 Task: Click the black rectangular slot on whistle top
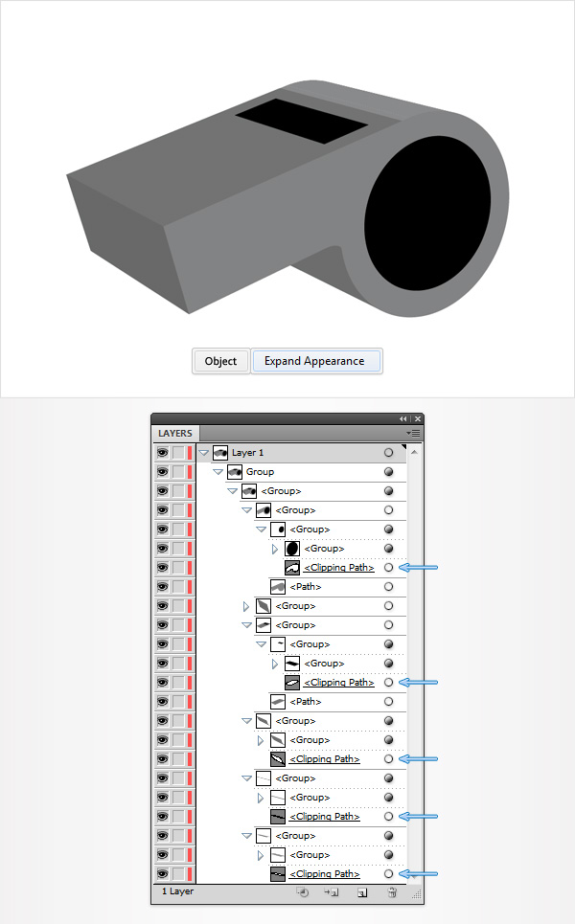click(301, 121)
